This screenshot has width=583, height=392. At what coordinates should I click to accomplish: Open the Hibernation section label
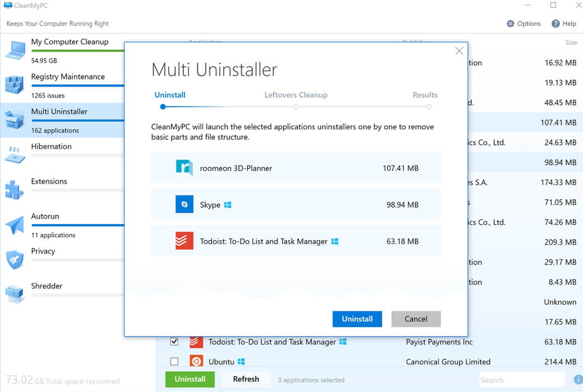[x=52, y=146]
